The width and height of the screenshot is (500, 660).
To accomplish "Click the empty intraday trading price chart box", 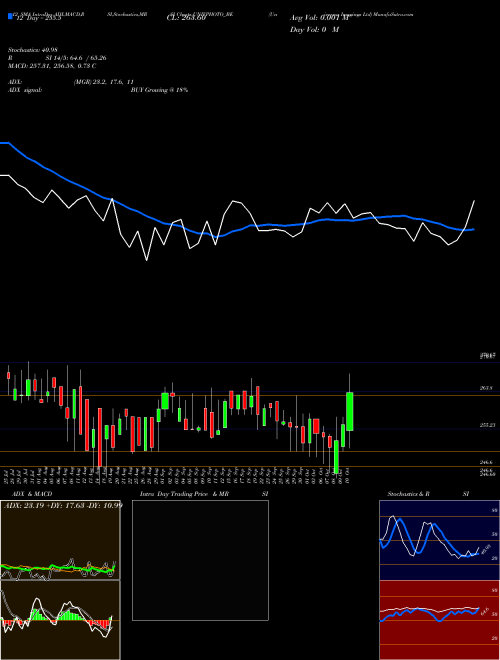I will (200, 560).
